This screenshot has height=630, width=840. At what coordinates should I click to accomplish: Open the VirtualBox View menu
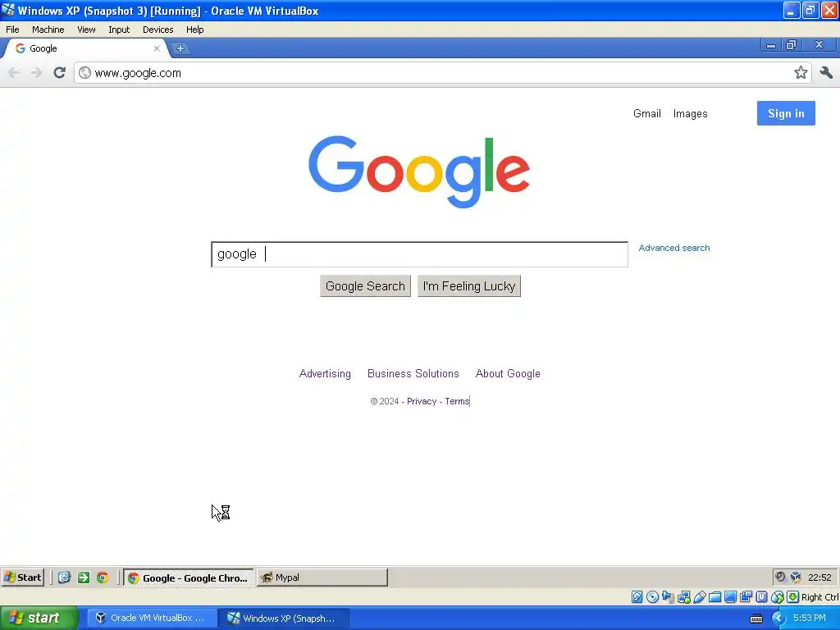click(x=86, y=30)
